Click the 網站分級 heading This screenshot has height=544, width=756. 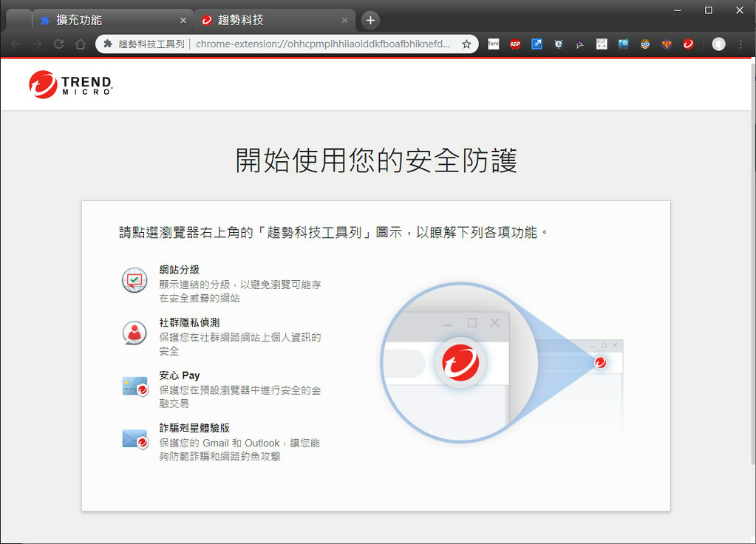tap(180, 270)
